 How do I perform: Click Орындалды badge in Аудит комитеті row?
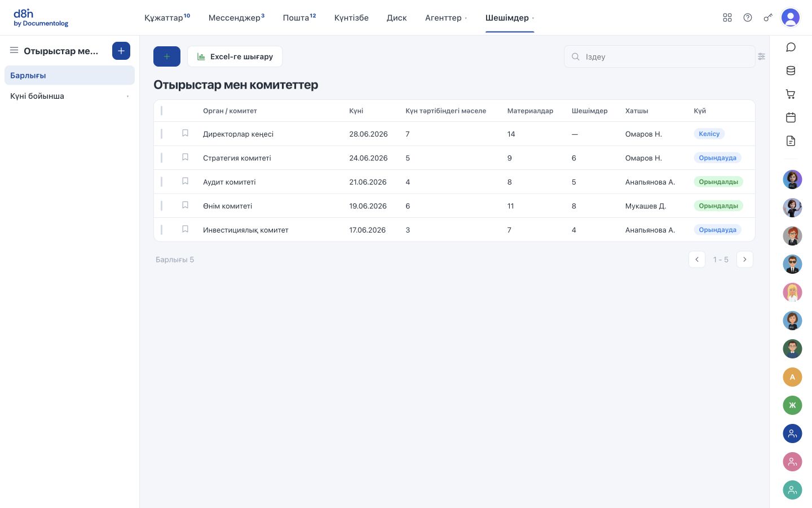[718, 182]
